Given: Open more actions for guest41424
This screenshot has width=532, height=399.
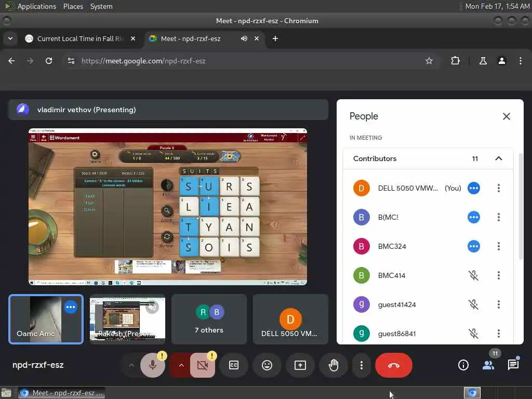Looking at the screenshot, I should (498, 304).
